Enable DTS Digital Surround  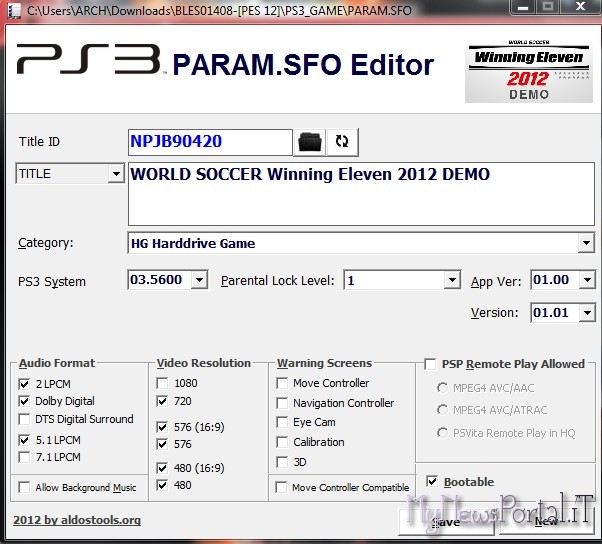point(24,419)
